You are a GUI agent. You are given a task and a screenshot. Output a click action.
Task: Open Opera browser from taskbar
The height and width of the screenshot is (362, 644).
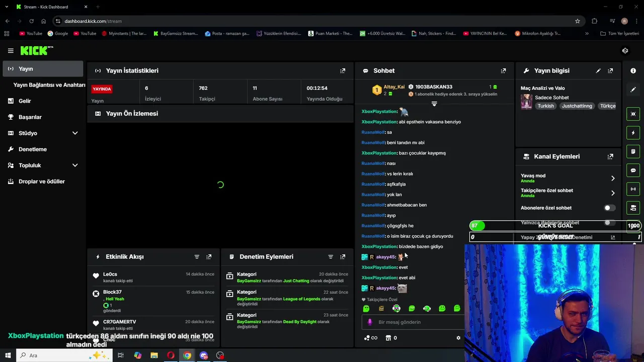point(171,355)
